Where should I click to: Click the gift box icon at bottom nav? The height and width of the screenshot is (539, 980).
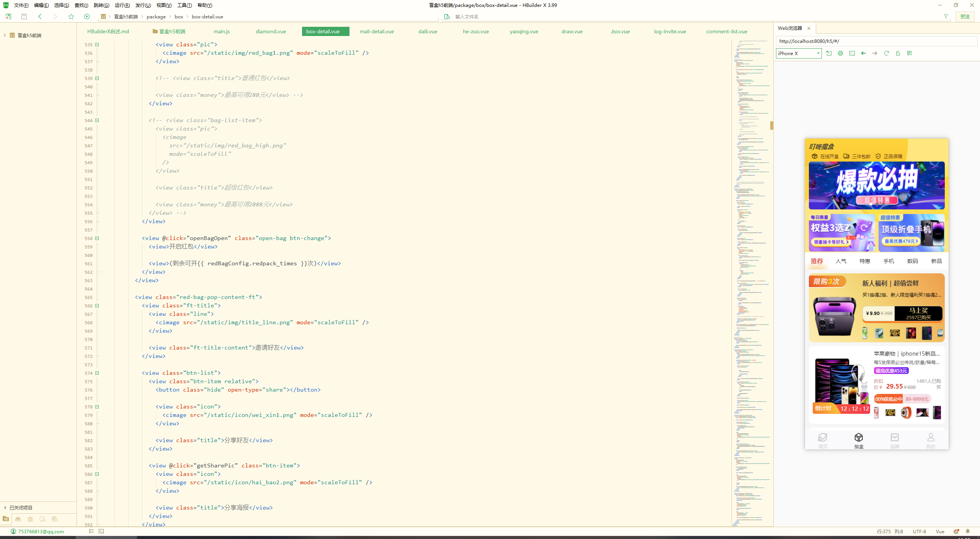(x=859, y=437)
